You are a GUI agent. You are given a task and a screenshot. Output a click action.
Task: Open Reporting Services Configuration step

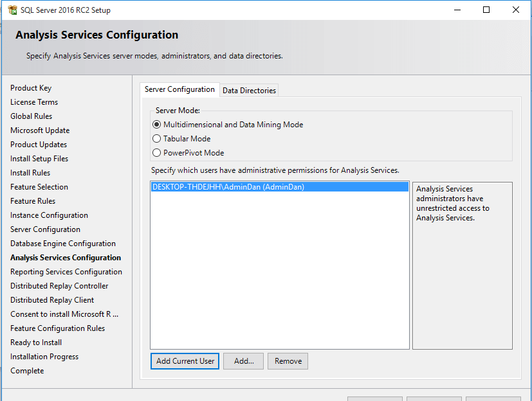point(66,272)
